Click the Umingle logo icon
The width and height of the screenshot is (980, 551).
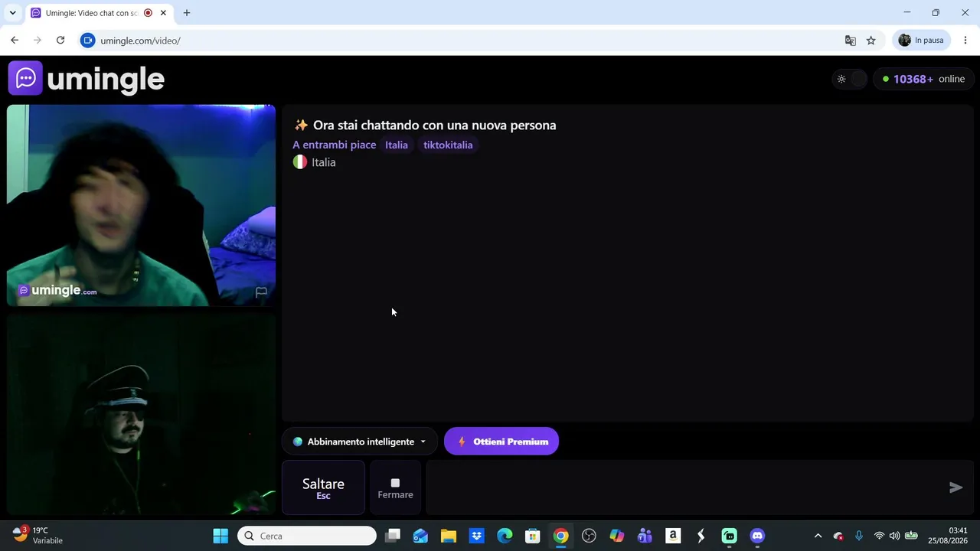pyautogui.click(x=25, y=78)
